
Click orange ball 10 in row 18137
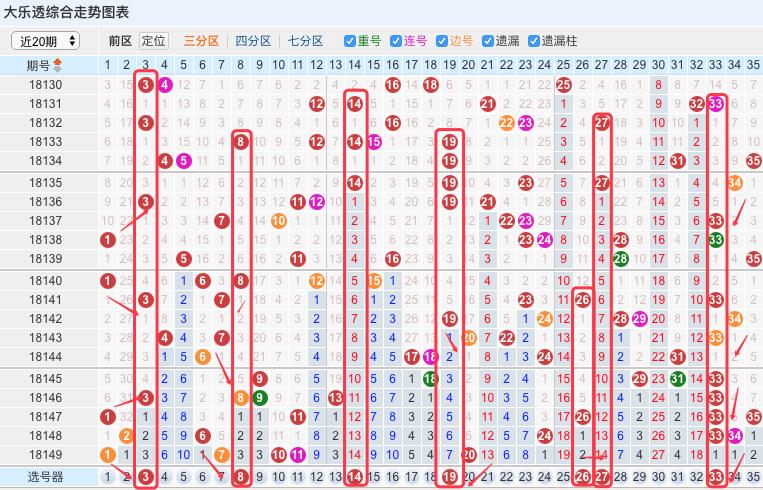click(x=279, y=221)
